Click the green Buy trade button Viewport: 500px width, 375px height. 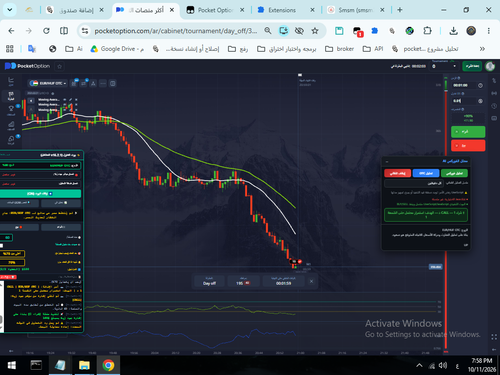click(x=468, y=132)
